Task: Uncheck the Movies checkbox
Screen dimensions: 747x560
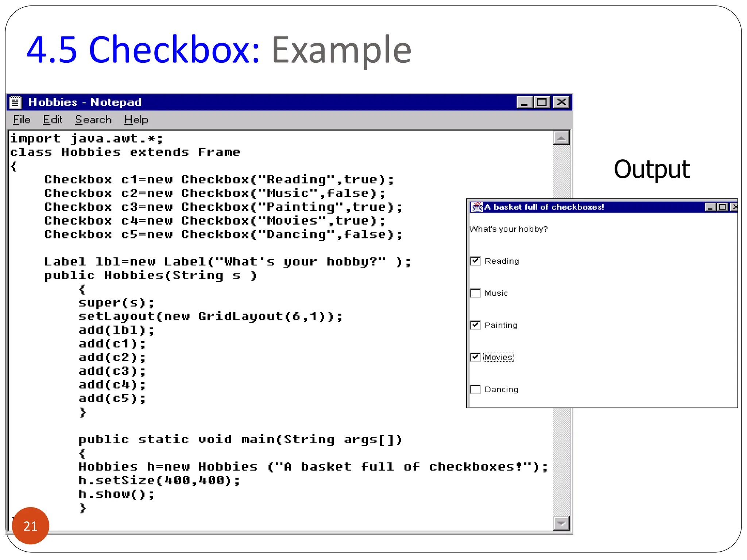Action: tap(475, 357)
